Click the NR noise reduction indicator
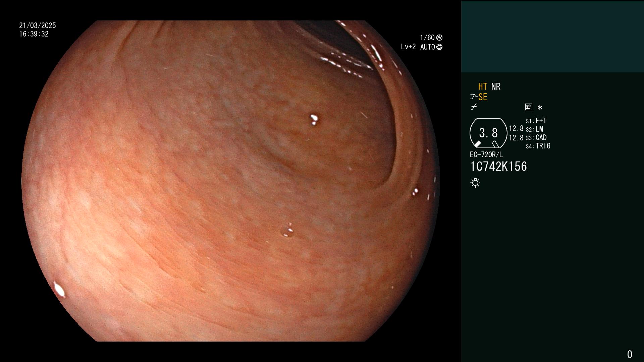Viewport: 644px width, 362px height. [x=496, y=87]
